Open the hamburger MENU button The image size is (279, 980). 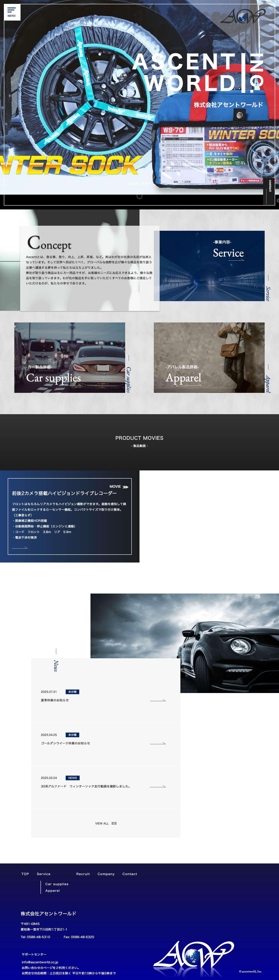point(12,12)
